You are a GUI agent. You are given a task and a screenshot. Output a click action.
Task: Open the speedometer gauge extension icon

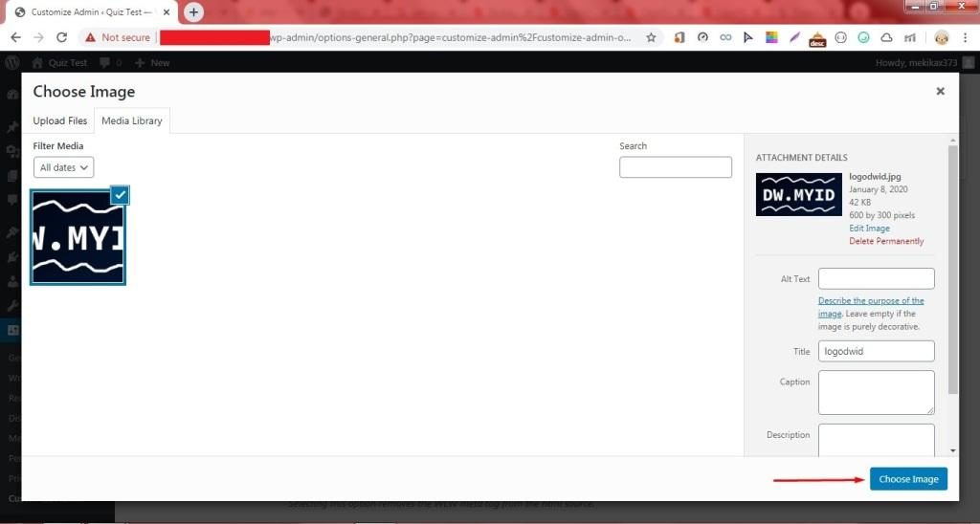[x=702, y=37]
